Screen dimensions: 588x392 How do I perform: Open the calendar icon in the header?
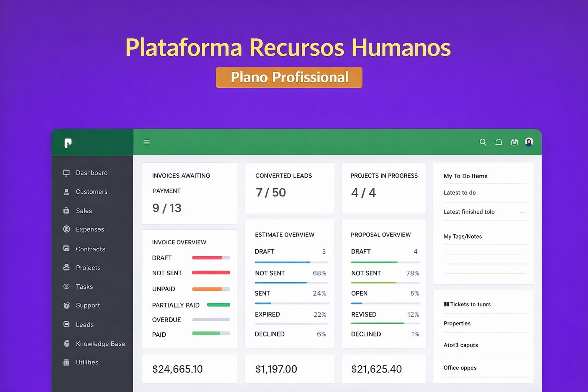tap(514, 142)
